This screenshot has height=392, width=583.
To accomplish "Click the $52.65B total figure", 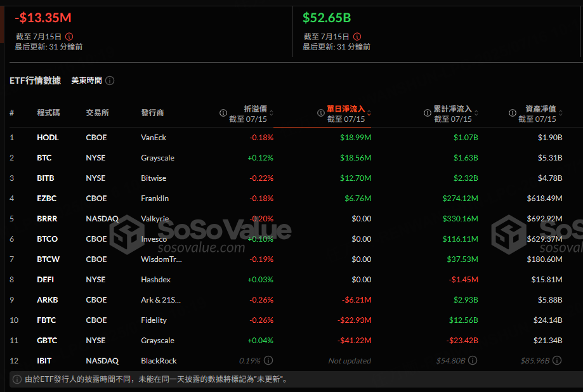I will 327,18.
